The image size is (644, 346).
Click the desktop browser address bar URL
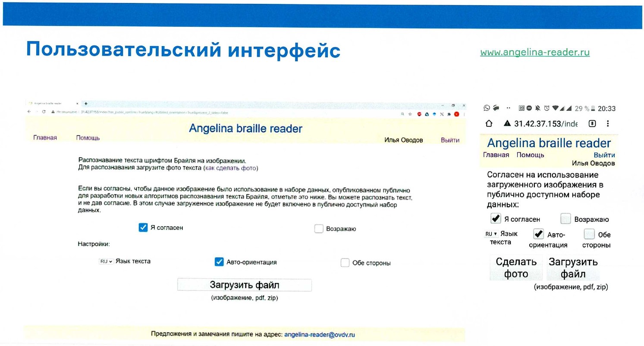click(151, 112)
